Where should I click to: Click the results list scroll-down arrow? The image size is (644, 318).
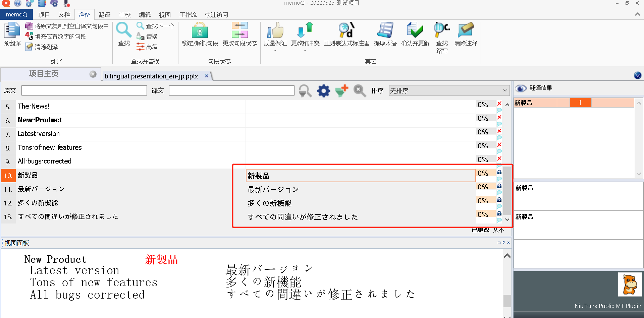coord(639,174)
